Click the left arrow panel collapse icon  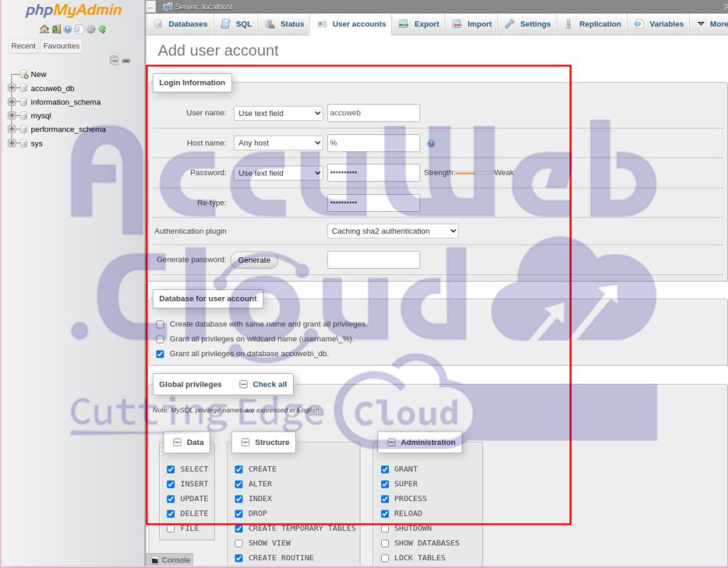click(151, 7)
